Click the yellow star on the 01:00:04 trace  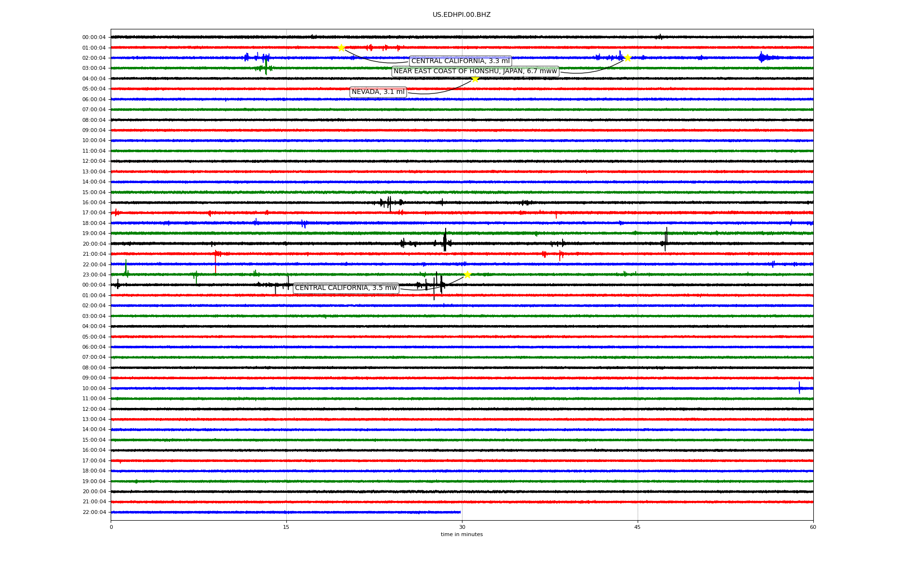click(341, 48)
